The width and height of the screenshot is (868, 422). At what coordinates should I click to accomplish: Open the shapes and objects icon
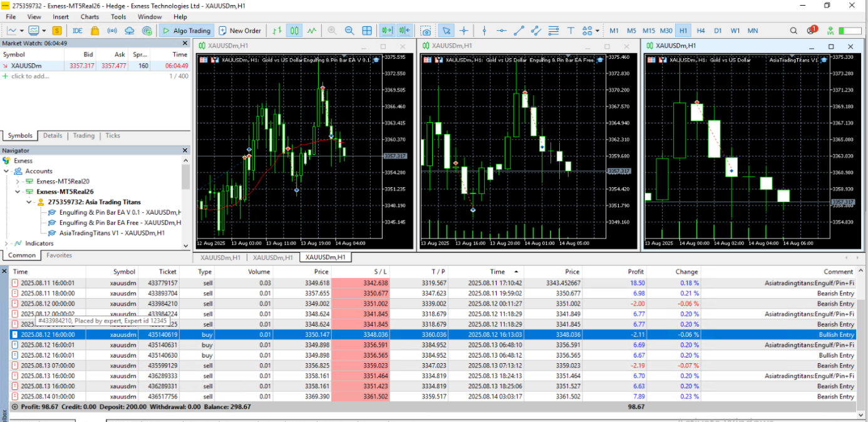click(x=587, y=30)
